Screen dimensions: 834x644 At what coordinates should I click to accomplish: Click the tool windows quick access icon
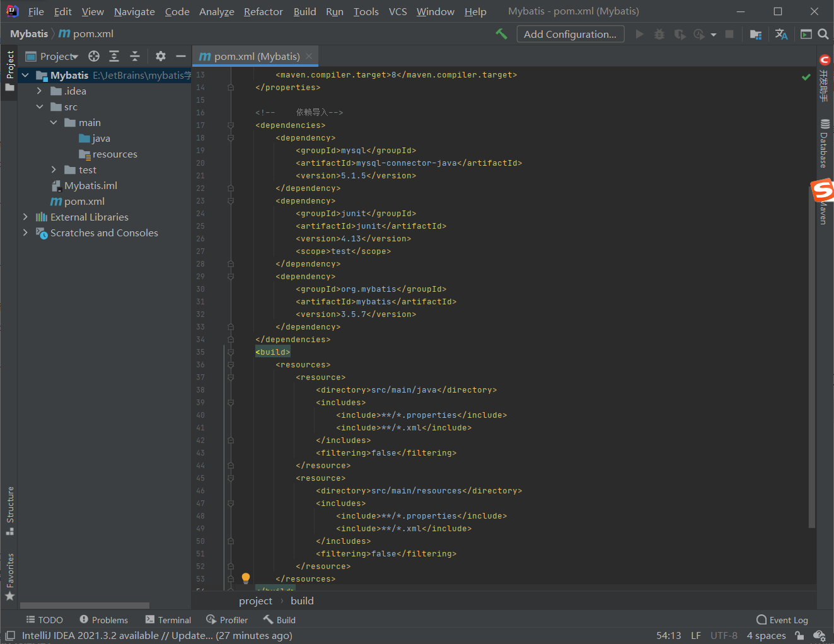[x=10, y=636]
